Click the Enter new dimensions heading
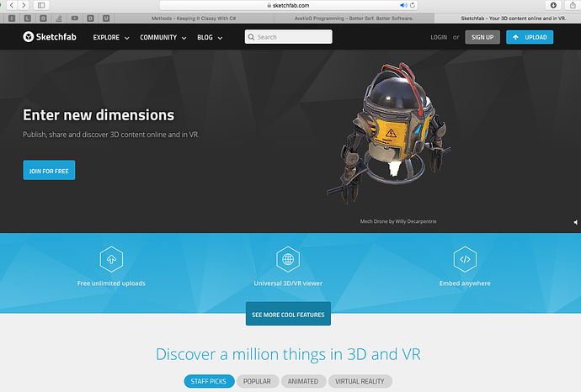581x392 pixels. (99, 115)
